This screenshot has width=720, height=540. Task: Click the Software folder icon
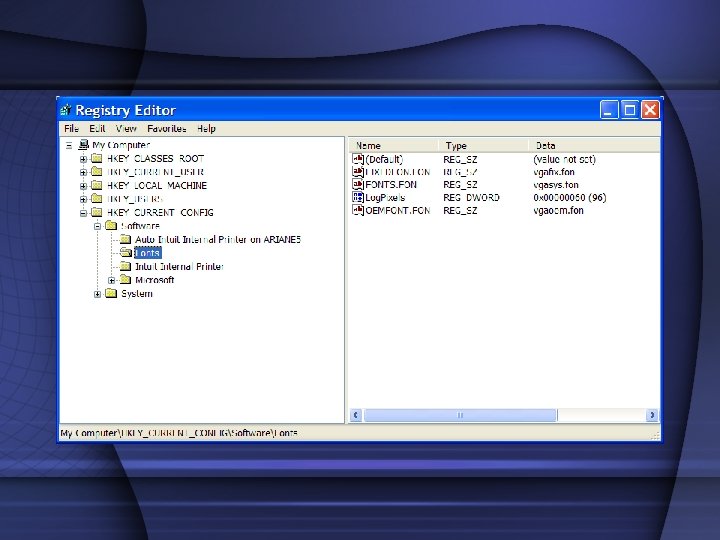pyautogui.click(x=111, y=225)
